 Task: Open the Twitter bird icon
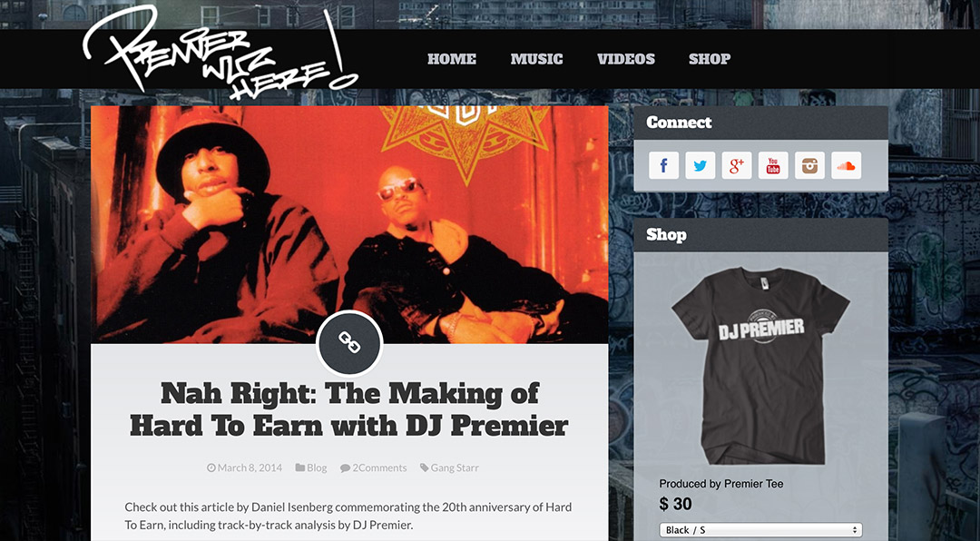(x=700, y=166)
